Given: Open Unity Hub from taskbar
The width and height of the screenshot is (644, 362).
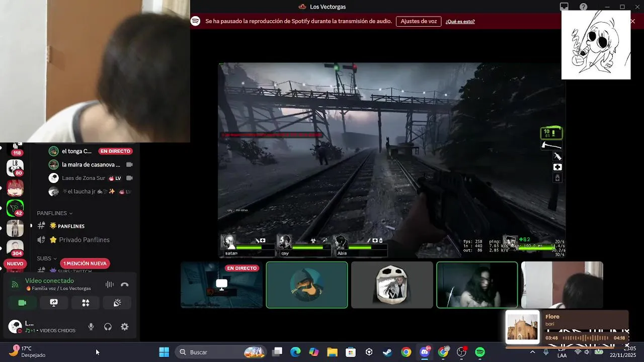Looking at the screenshot, I should 369,352.
